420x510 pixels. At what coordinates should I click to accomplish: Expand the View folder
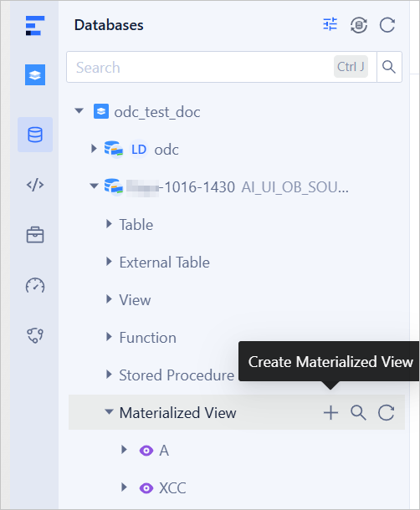(109, 299)
